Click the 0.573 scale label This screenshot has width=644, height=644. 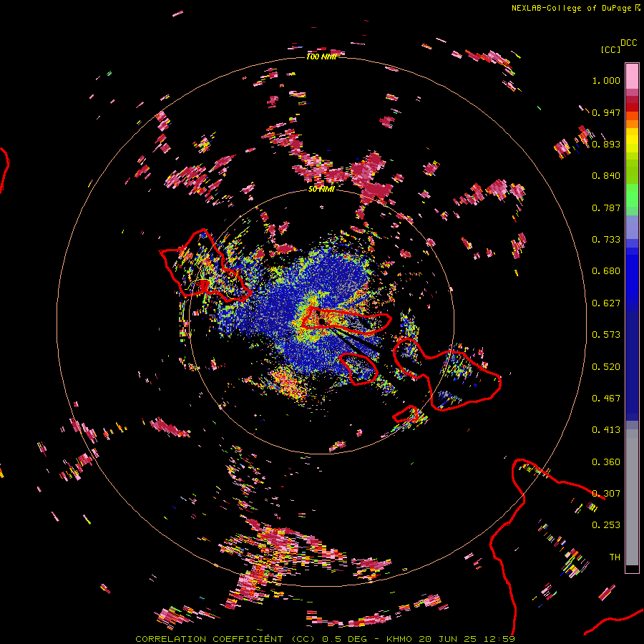click(x=606, y=335)
